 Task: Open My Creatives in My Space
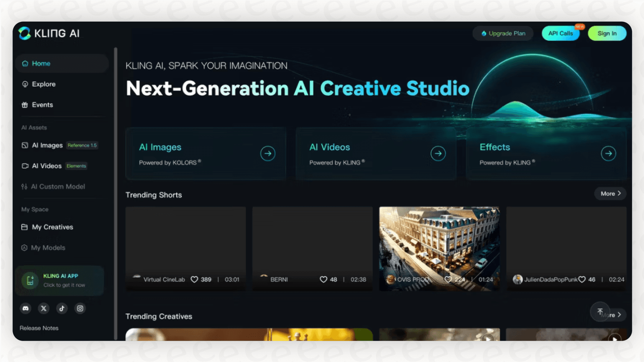[x=52, y=227]
